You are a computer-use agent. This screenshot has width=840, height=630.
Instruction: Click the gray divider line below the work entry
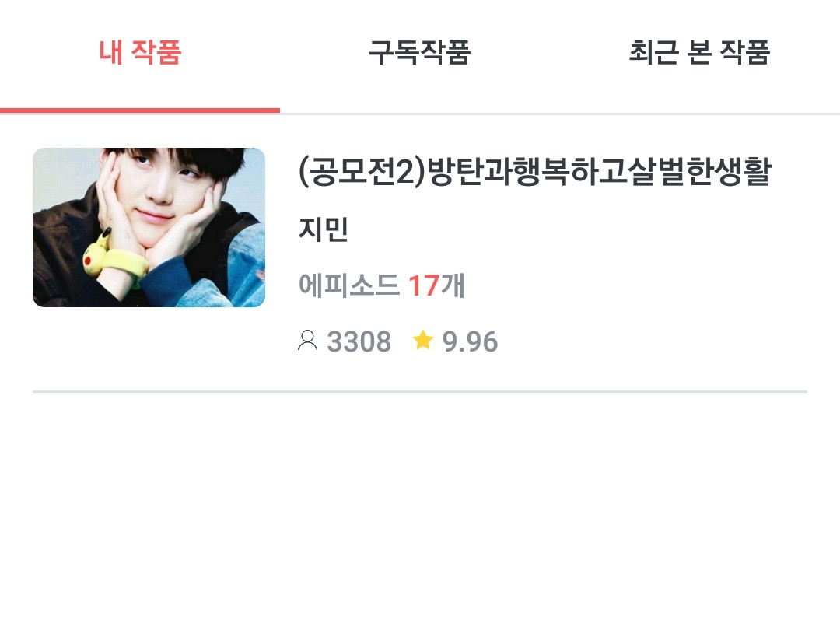[420, 391]
